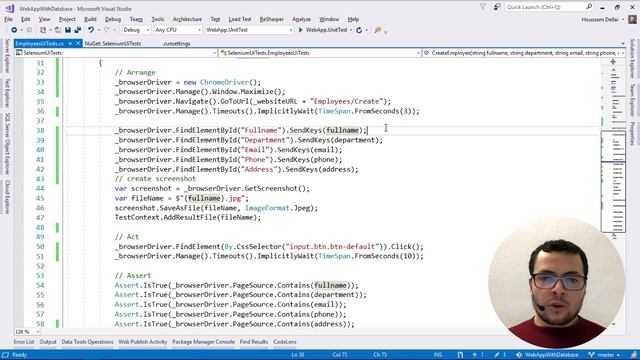This screenshot has width=640, height=360.
Task: Click the Redo arrow icon
Action: (x=107, y=30)
